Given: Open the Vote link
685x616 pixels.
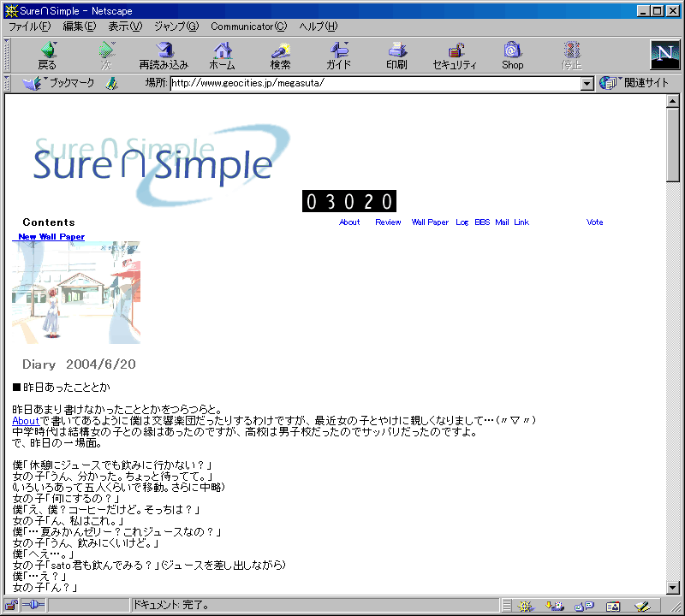Looking at the screenshot, I should [594, 222].
